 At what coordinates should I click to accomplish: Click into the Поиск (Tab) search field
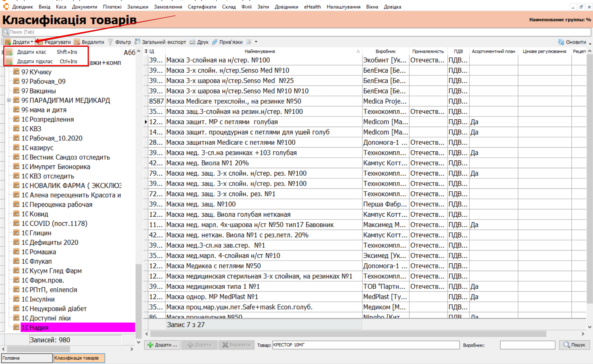pyautogui.click(x=297, y=32)
